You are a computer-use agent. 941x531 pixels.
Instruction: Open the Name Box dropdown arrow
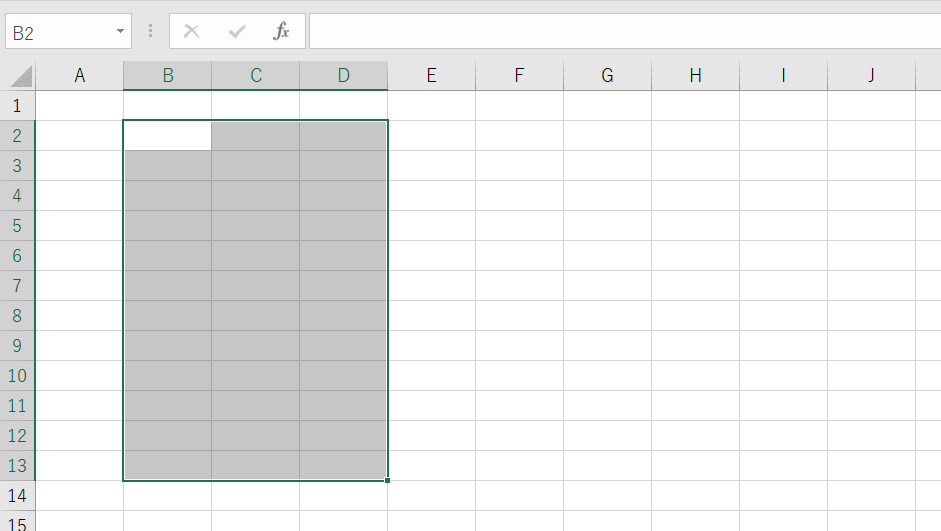click(x=120, y=31)
